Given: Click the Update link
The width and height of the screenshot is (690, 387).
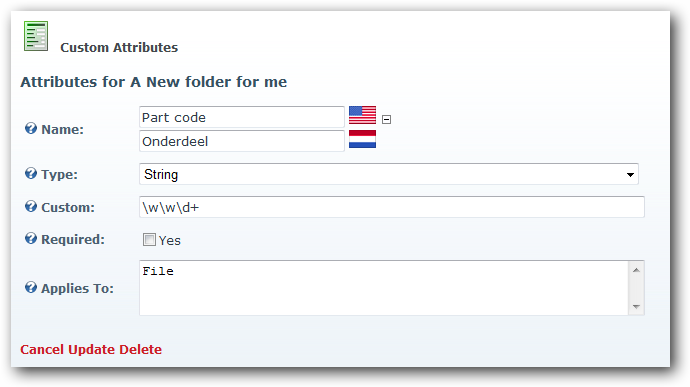Looking at the screenshot, I should coord(91,350).
